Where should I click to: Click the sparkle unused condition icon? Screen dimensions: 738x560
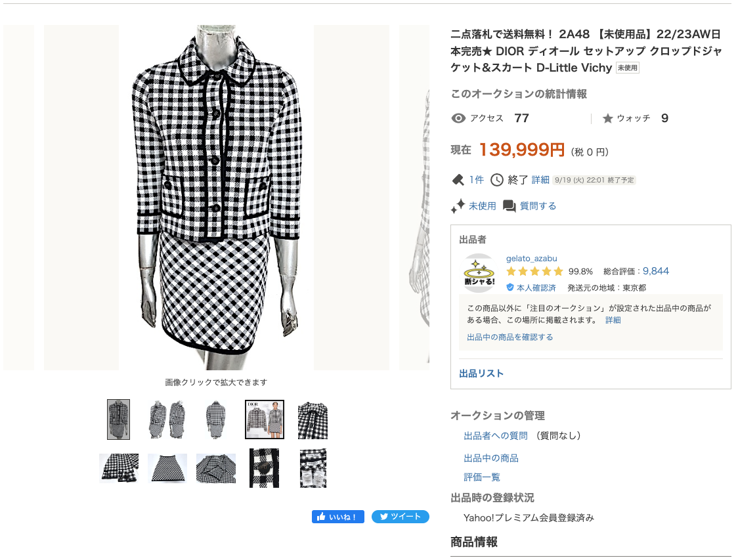458,206
